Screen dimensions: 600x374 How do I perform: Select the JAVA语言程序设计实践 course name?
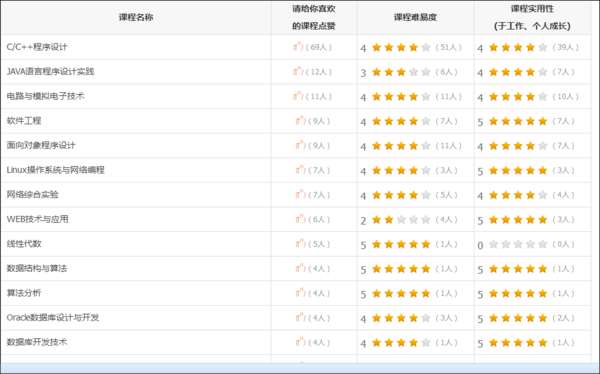pos(50,72)
